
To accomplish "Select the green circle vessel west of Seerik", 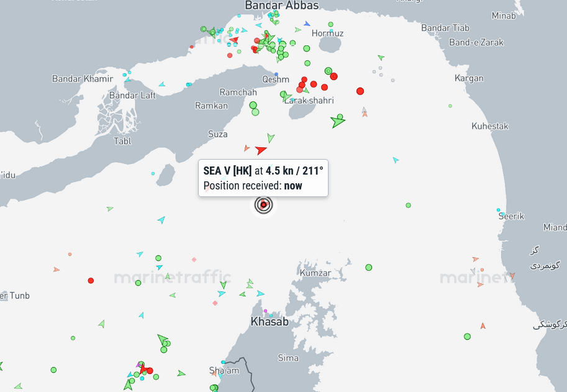I will coord(408,206).
